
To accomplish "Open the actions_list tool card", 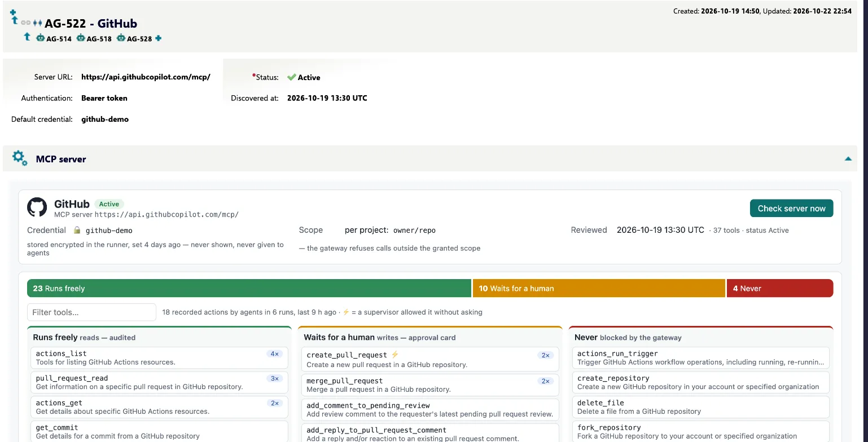I will pyautogui.click(x=159, y=358).
